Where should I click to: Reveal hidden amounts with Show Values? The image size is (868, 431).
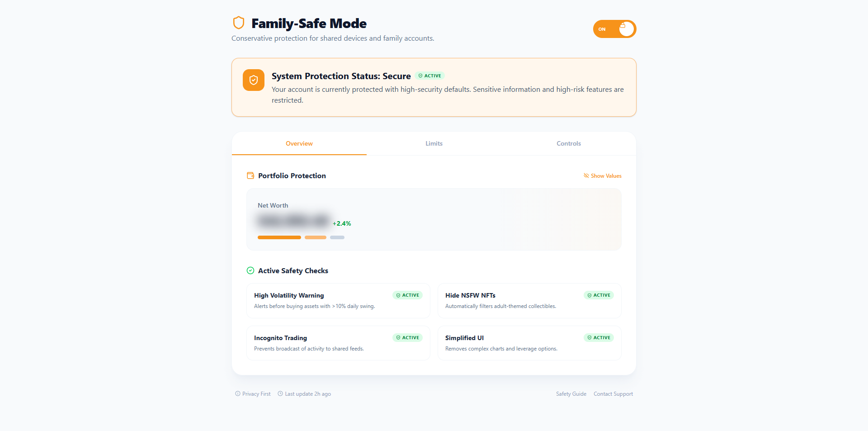606,176
